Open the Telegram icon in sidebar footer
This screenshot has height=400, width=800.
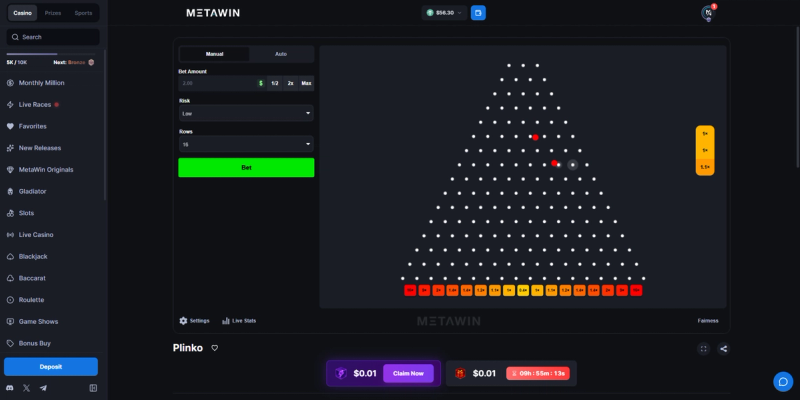pyautogui.click(x=43, y=388)
